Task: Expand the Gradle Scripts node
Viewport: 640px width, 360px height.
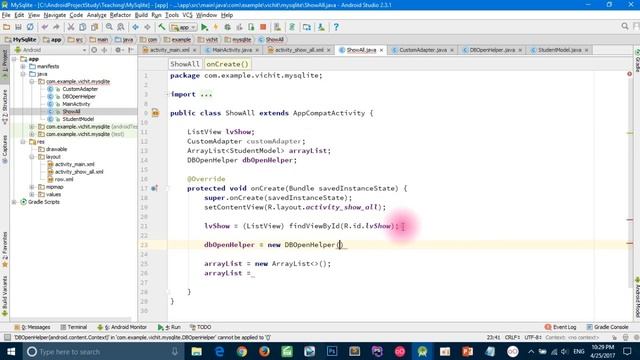Action: (14, 202)
